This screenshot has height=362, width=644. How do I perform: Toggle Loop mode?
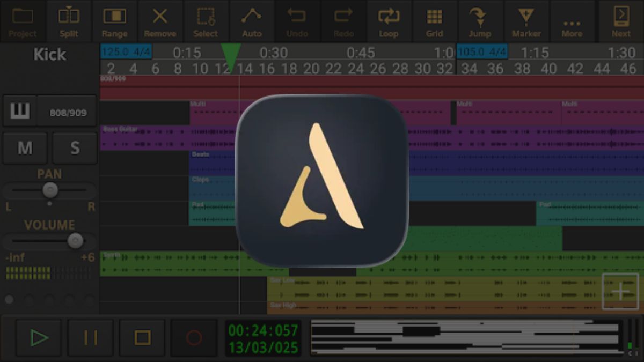[389, 21]
